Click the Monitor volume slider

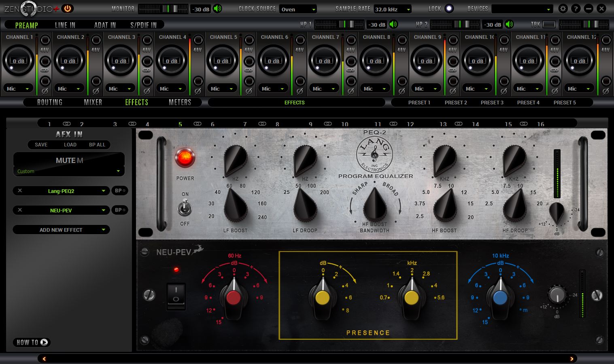coord(163,9)
